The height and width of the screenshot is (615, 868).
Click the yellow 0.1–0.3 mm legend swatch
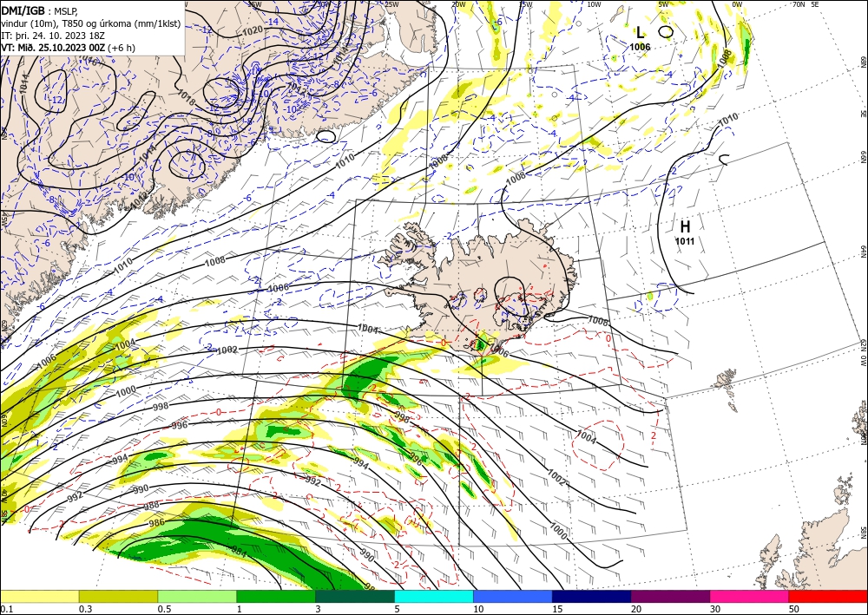pyautogui.click(x=39, y=596)
